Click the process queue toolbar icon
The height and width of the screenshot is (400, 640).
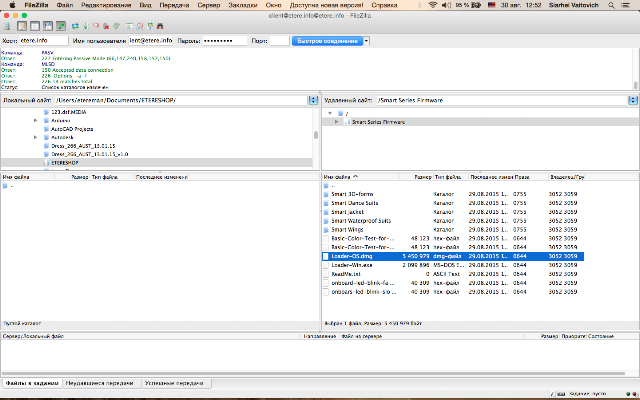click(x=86, y=26)
